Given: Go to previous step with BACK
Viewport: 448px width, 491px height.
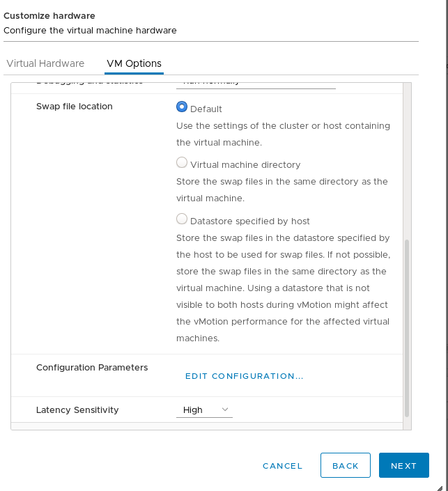Looking at the screenshot, I should 346,466.
